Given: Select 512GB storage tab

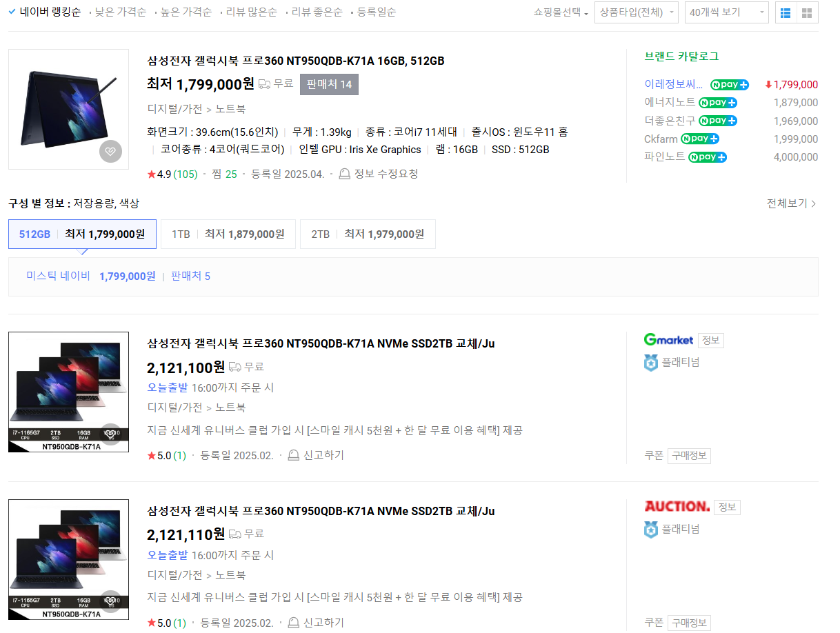Looking at the screenshot, I should (x=82, y=234).
